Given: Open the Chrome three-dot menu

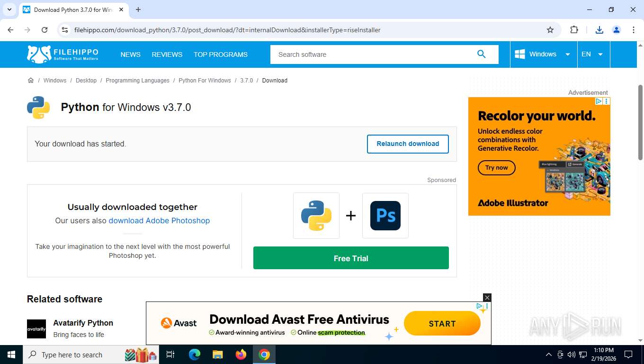Looking at the screenshot, I should tap(634, 30).
